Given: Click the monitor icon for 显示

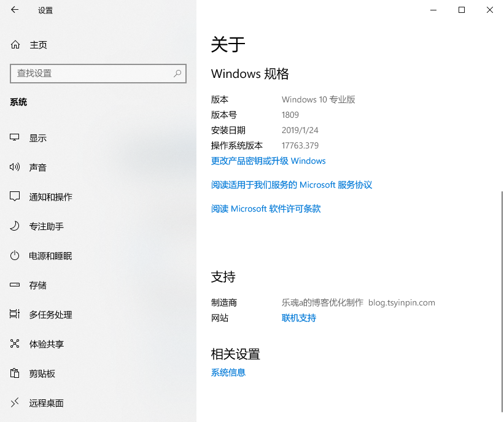Looking at the screenshot, I should tap(15, 137).
